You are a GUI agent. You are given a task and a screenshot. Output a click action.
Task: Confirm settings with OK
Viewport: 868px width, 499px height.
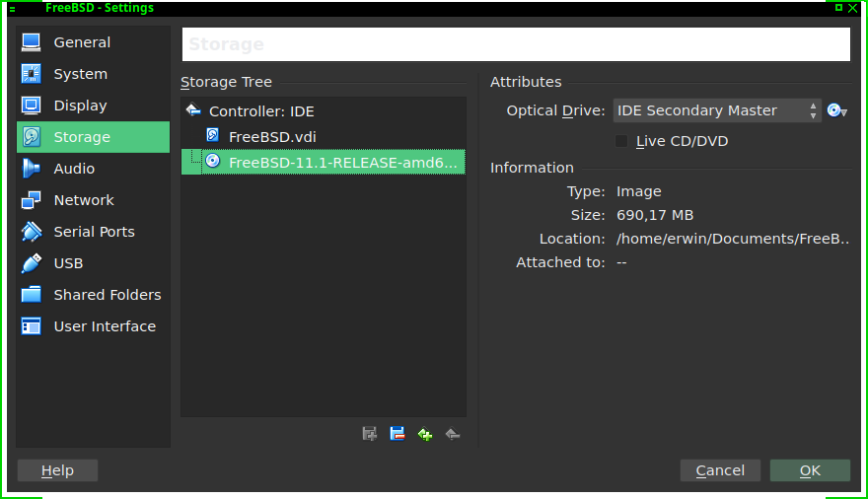[810, 470]
